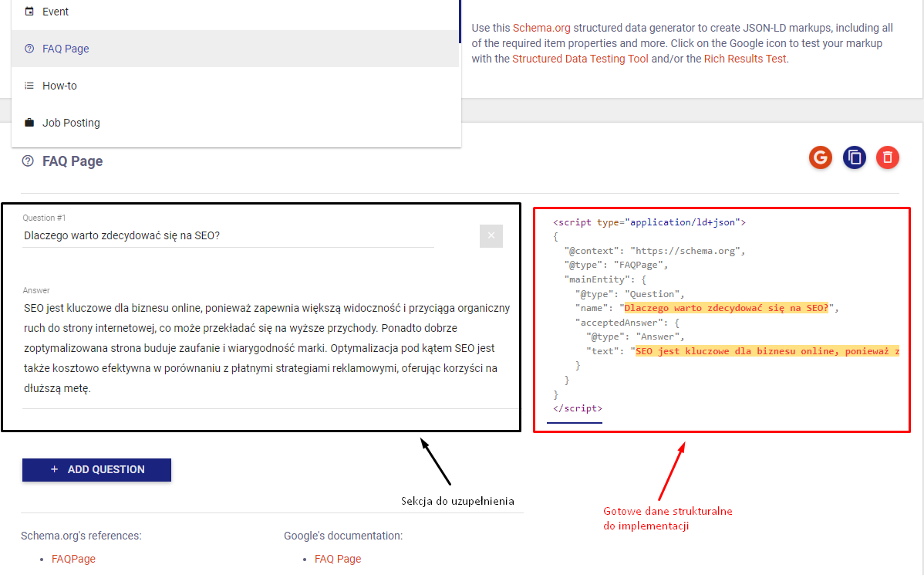Click the "@context" schema.org code line

(655, 251)
